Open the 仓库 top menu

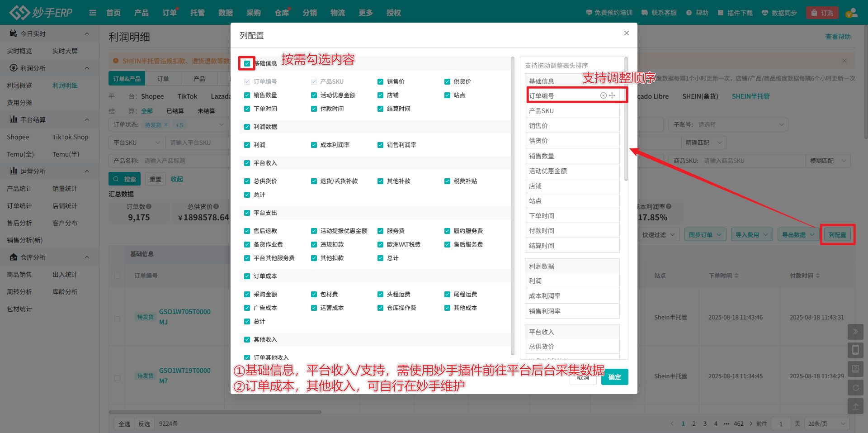[282, 13]
